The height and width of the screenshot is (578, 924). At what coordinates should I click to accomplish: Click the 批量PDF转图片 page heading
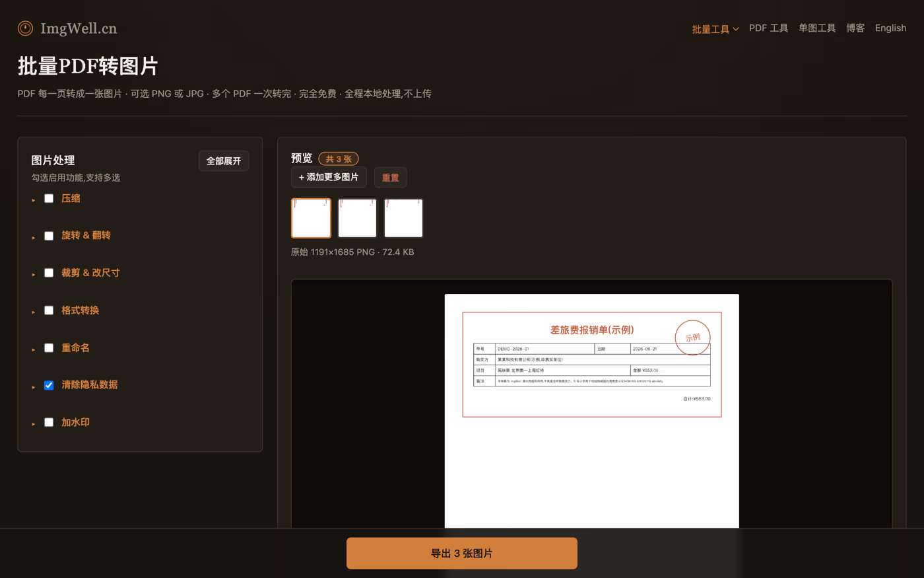88,66
